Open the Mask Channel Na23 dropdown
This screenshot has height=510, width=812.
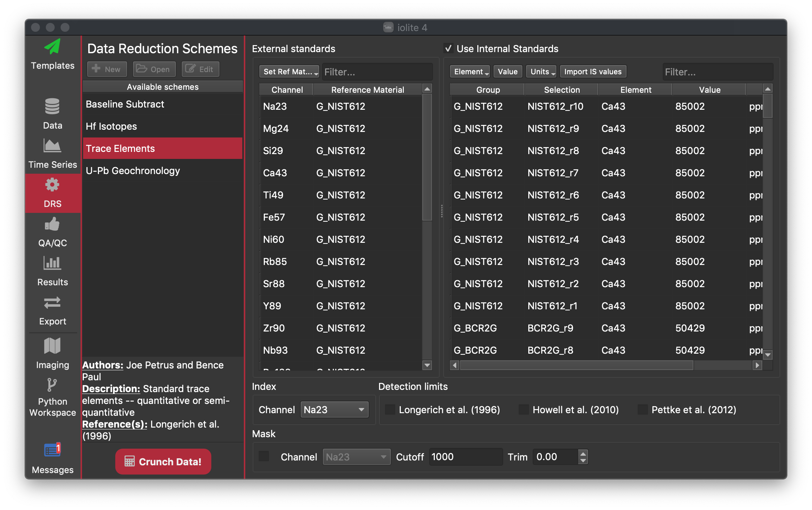[356, 457]
